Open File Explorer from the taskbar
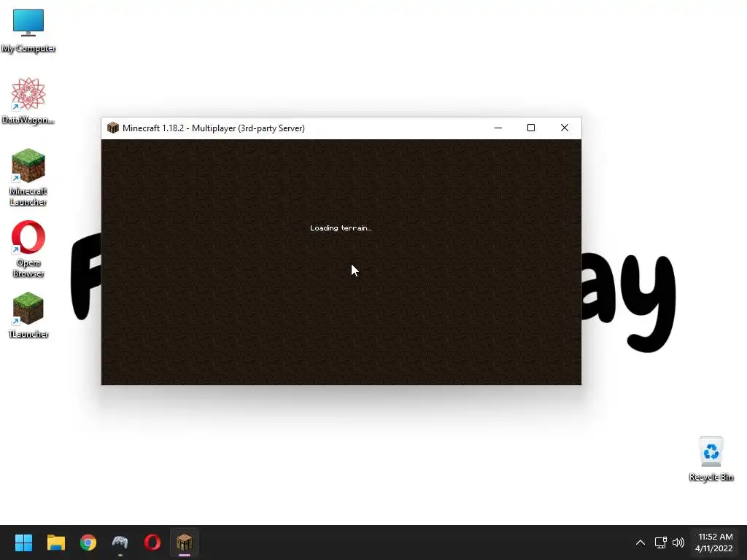 55,542
